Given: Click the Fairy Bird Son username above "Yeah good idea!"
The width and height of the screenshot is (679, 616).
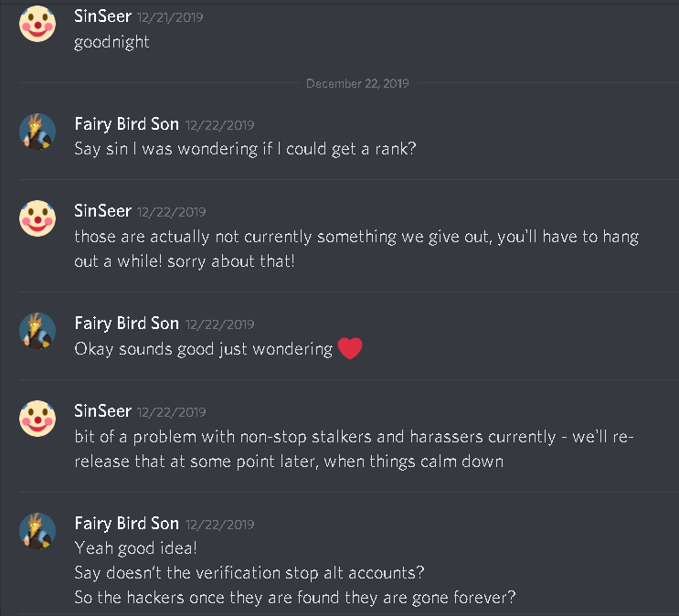Looking at the screenshot, I should pyautogui.click(x=126, y=523).
